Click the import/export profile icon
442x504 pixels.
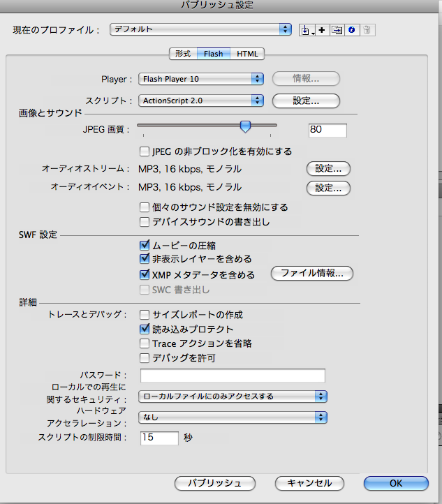pos(307,30)
